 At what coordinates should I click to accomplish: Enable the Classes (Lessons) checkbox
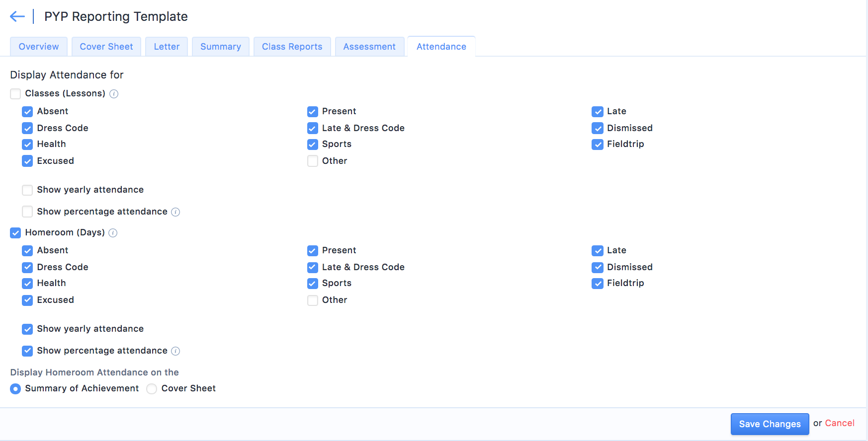[15, 94]
